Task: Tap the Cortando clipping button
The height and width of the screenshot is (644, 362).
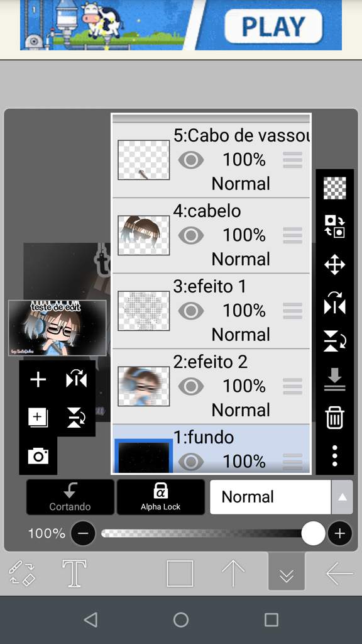Action: coord(70,497)
